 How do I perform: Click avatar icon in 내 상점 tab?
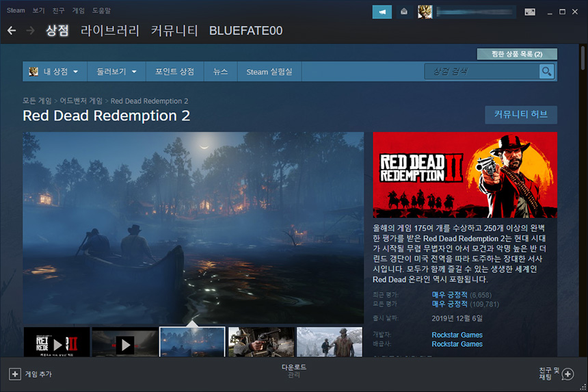point(34,71)
